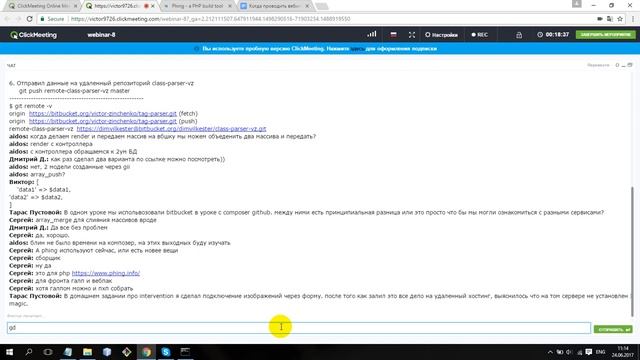Screen dimensions: 640x360
Task: Open class-parser-vz.git bitbucket link
Action: point(171,129)
